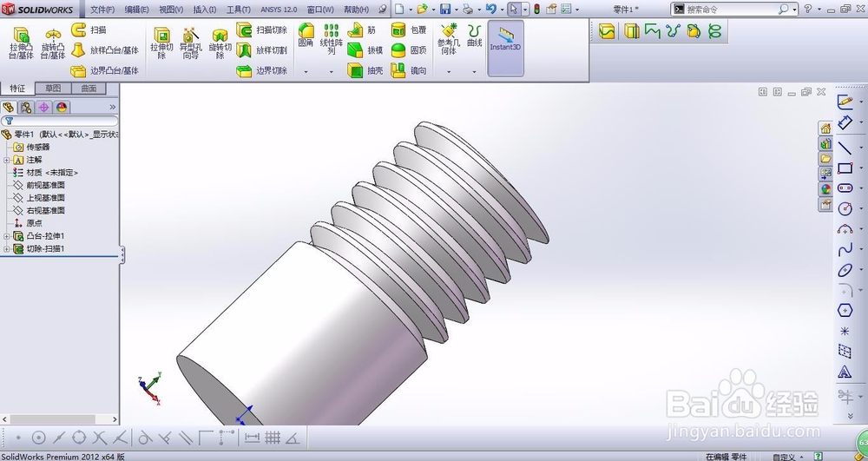Open the dropdown next to Undo
Image resolution: width=868 pixels, height=461 pixels.
point(502,10)
